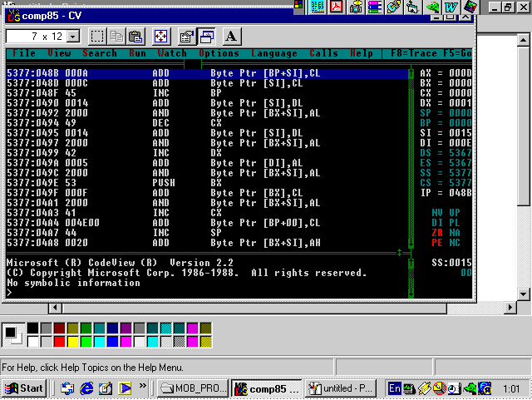532x400 pixels.
Task: Pick the bright red swatch in Paint palette
Action: tap(59, 342)
